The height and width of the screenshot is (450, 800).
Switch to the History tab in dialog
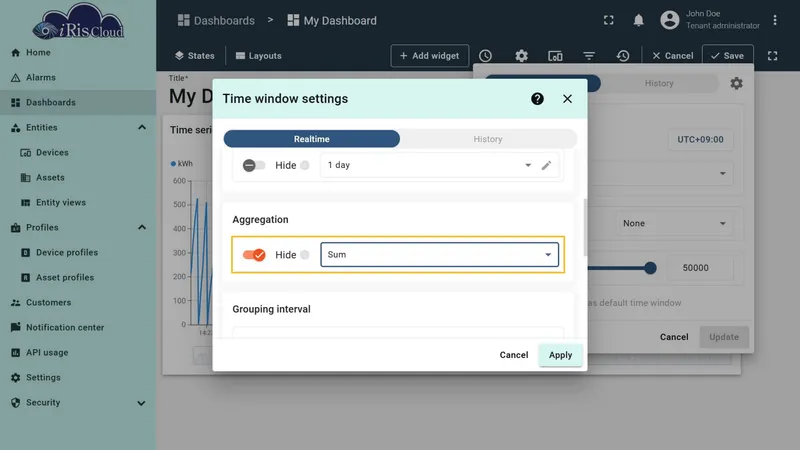[488, 139]
